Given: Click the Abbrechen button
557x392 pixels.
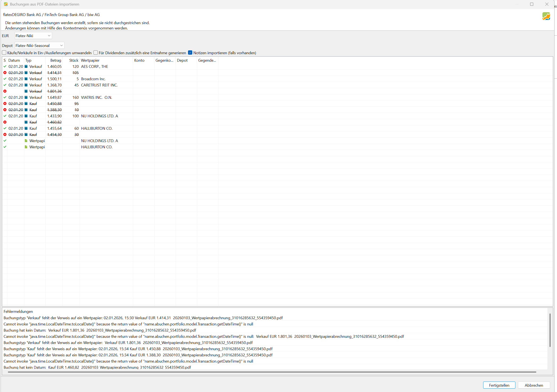Looking at the screenshot, I should 534,385.
